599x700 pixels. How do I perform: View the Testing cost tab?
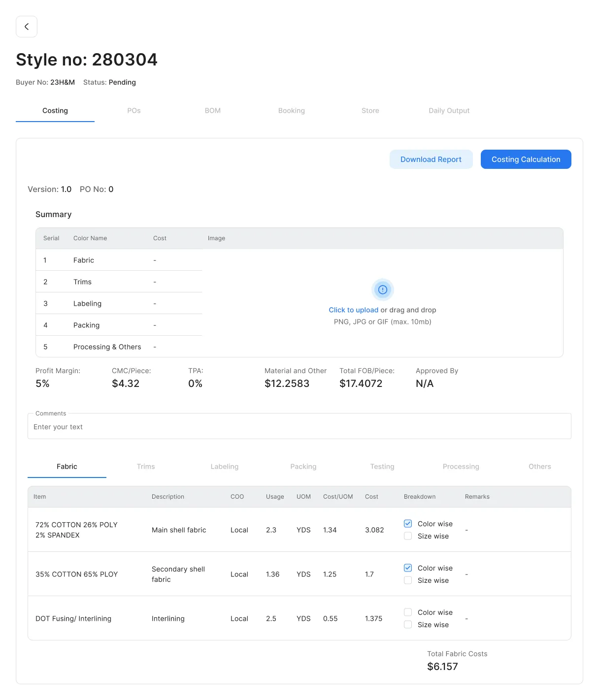(382, 467)
